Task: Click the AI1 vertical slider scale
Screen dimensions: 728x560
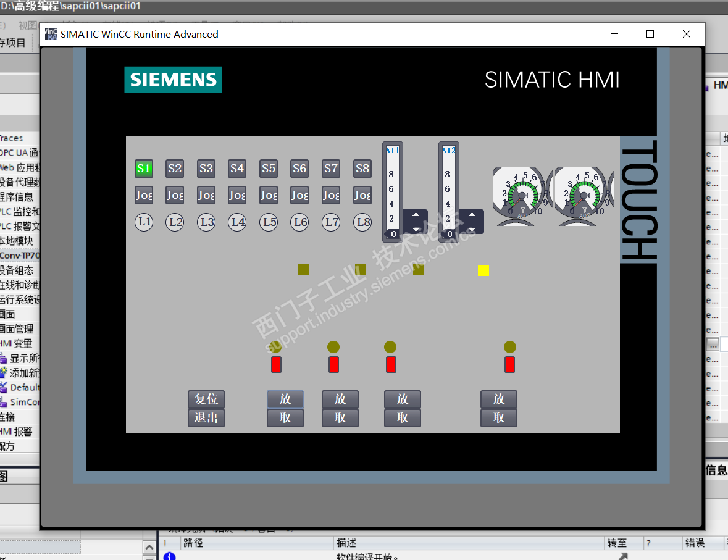Action: tap(392, 192)
